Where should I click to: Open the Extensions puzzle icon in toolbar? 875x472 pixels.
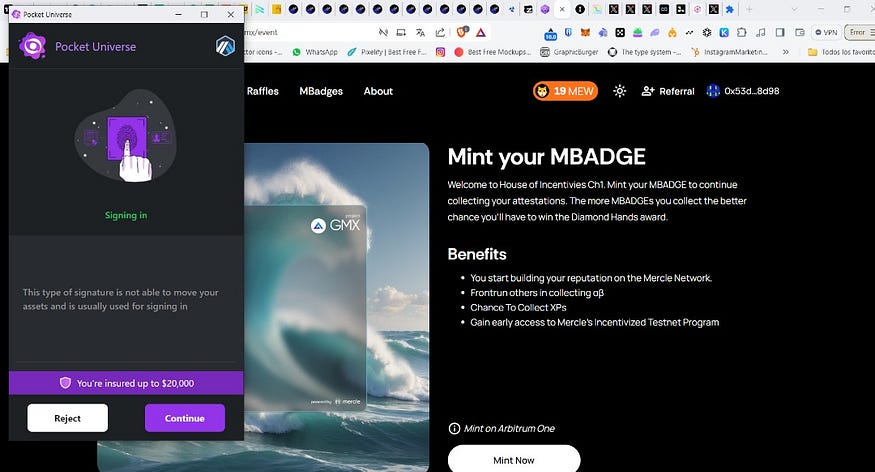coord(742,33)
